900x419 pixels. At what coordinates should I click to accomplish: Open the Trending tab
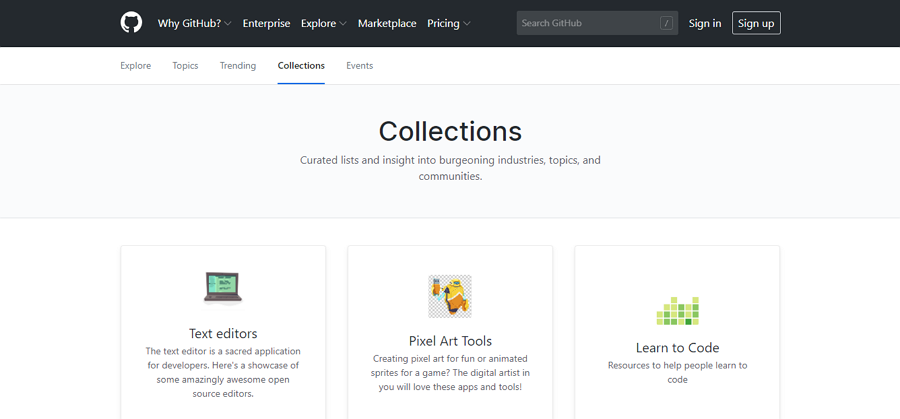pos(238,65)
